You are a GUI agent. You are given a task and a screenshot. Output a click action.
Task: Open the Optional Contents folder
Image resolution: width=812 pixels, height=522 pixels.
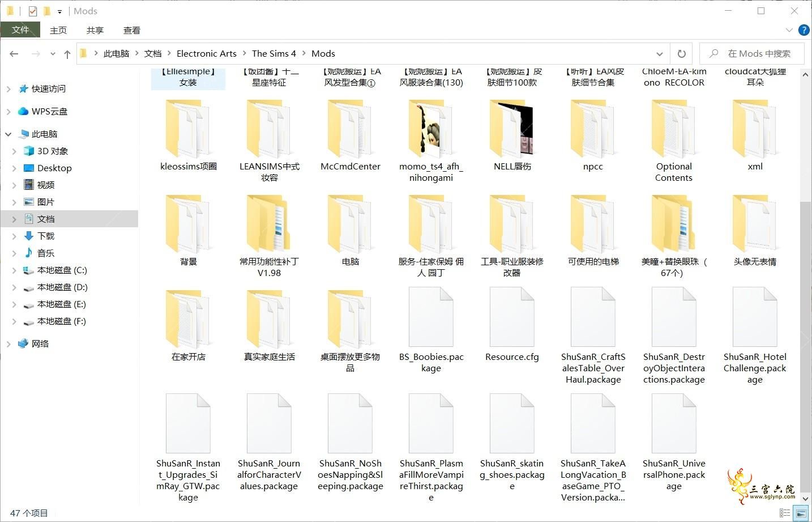674,141
